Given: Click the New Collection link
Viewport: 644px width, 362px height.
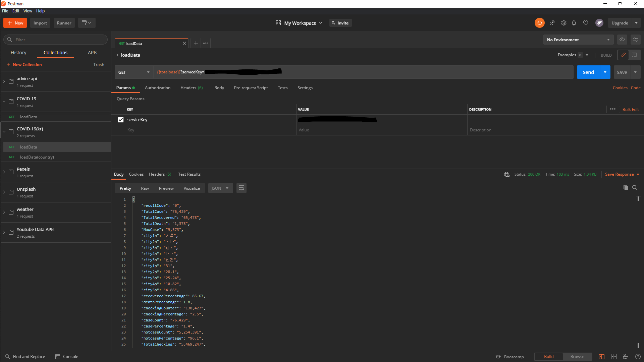Looking at the screenshot, I should click(27, 65).
